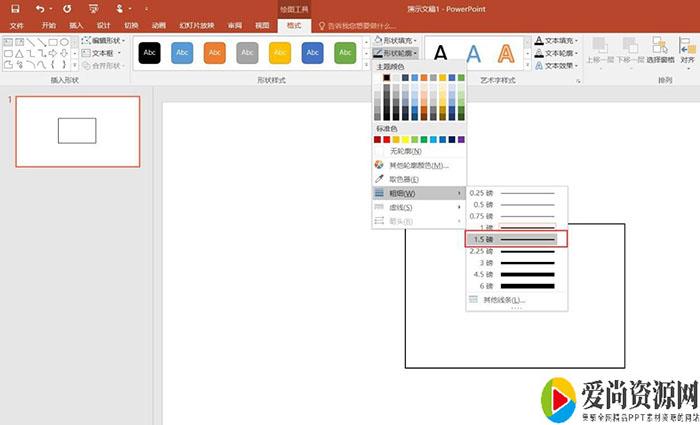Click the Redo icon in title bar
The width and height of the screenshot is (700, 425).
coord(66,8)
